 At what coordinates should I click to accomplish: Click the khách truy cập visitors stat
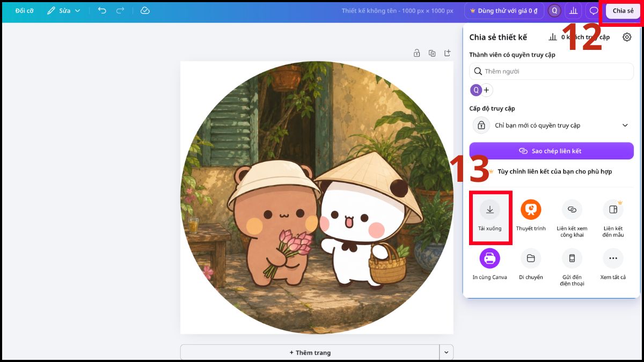(580, 37)
